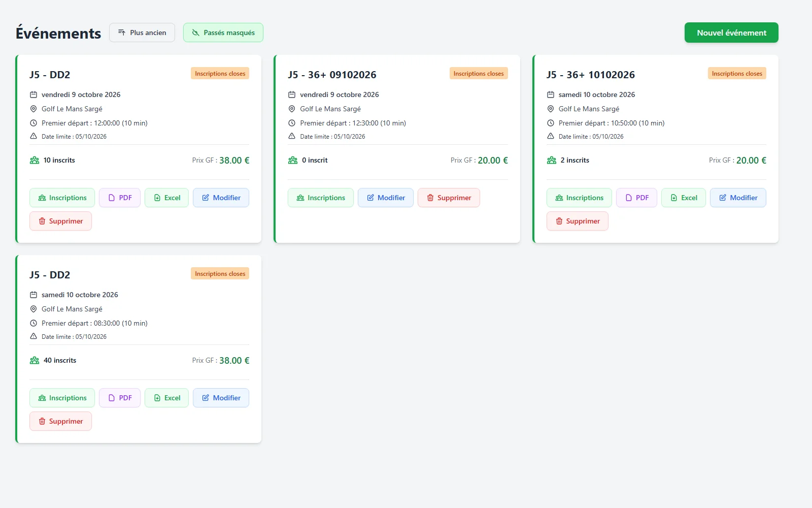Remove the J5 - 36+ 10102026 event
Viewport: 812px width, 508px height.
pyautogui.click(x=578, y=221)
